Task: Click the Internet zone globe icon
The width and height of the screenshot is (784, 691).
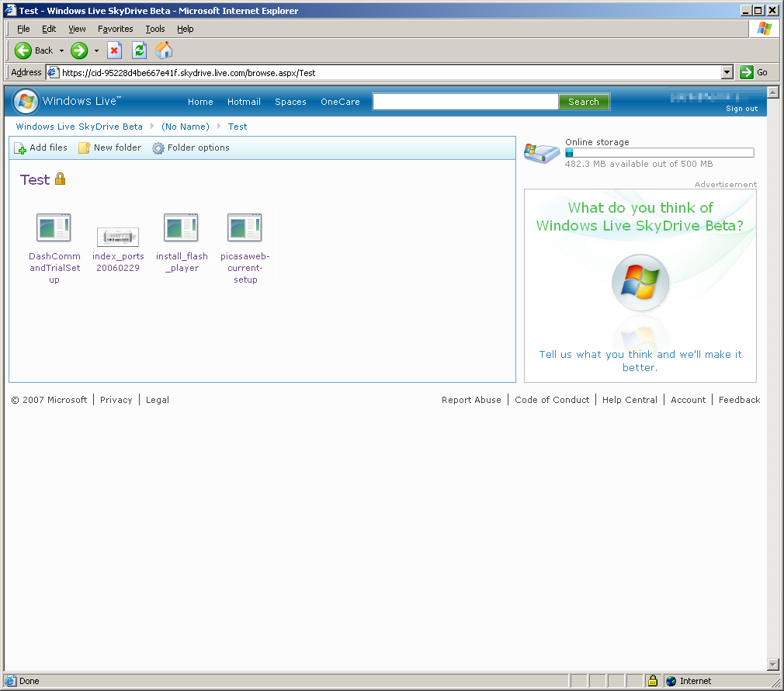Action: 671,681
